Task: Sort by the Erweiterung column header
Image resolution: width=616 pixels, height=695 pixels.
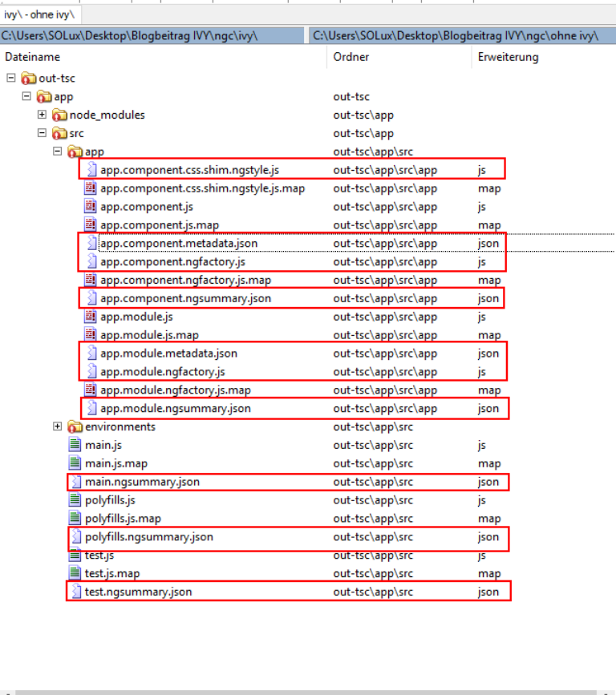Action: coord(544,57)
